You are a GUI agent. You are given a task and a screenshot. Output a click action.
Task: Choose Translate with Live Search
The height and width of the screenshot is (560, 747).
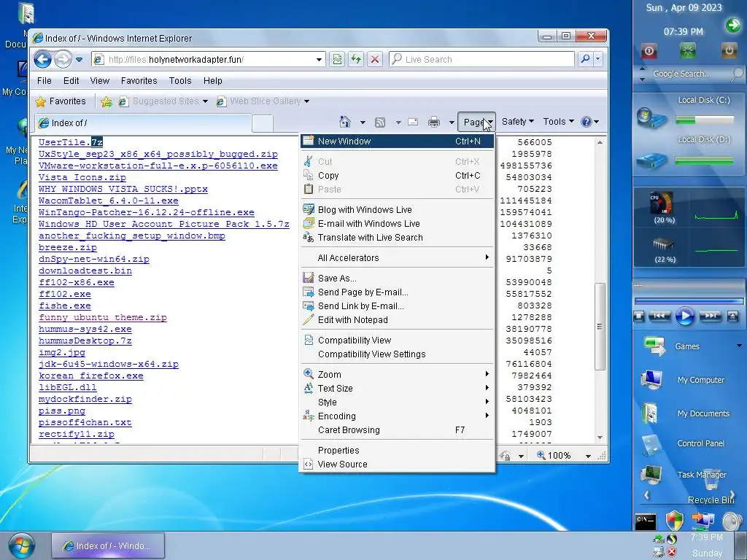point(396,237)
